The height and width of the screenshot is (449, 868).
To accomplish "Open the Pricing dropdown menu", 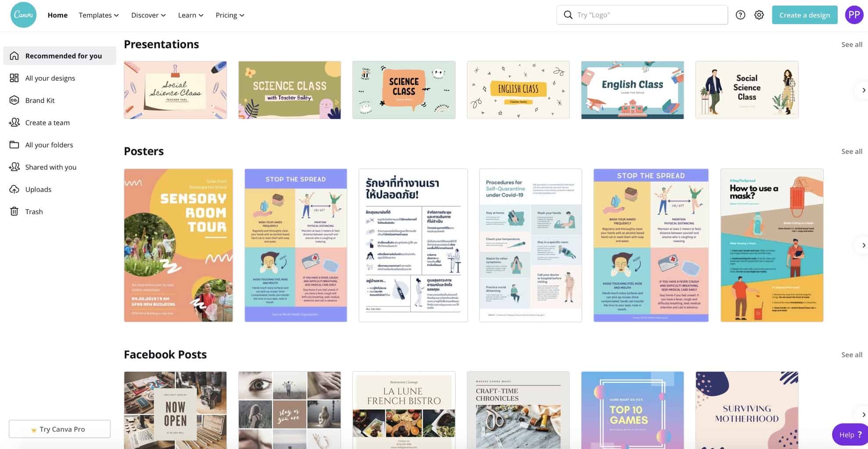I will pyautogui.click(x=230, y=15).
